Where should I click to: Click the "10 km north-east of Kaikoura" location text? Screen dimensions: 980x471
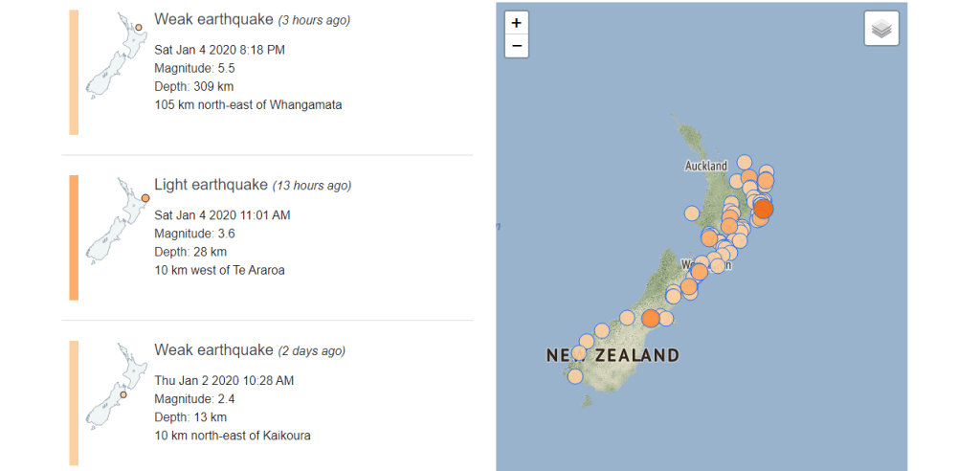233,436
